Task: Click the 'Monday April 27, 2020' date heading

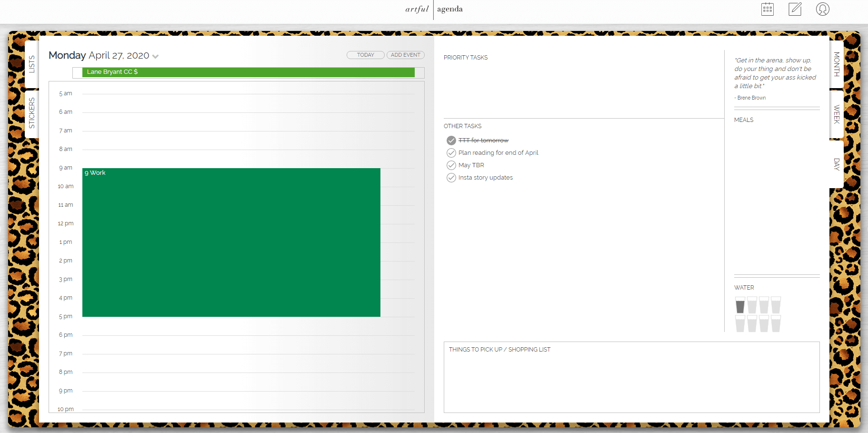Action: (99, 56)
